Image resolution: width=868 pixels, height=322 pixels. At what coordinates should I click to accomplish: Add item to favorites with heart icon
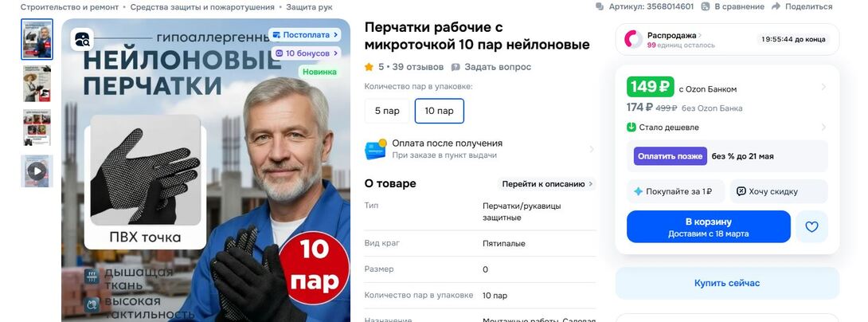(x=811, y=226)
